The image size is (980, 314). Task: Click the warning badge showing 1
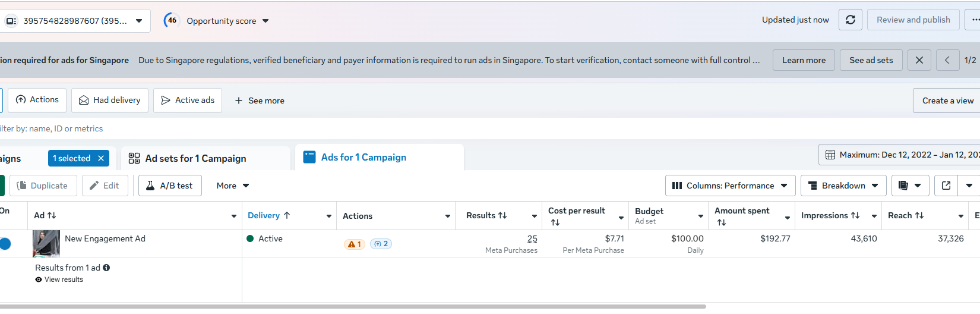click(x=355, y=244)
